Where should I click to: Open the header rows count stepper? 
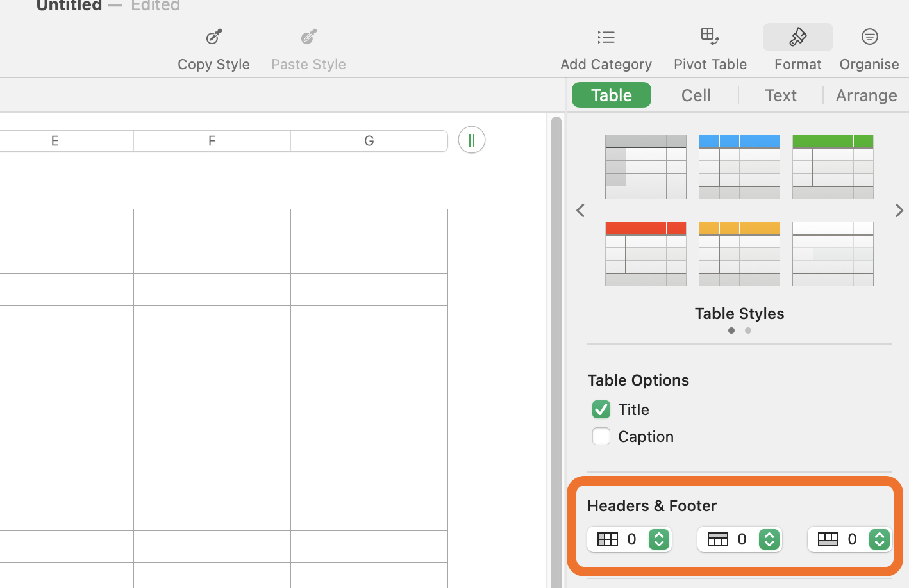tap(769, 539)
